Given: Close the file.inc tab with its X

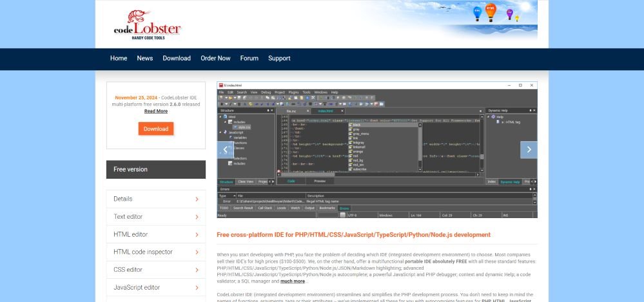Looking at the screenshot, I should 307,111.
